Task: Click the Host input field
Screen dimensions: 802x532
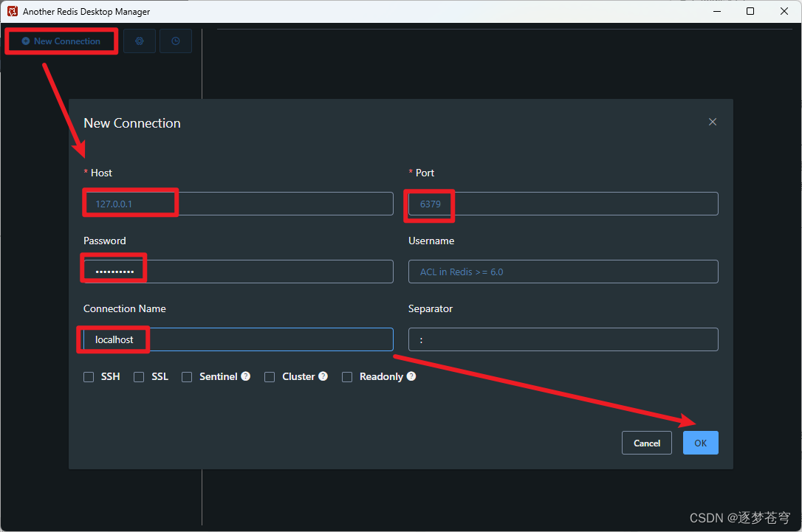Action: (239, 204)
